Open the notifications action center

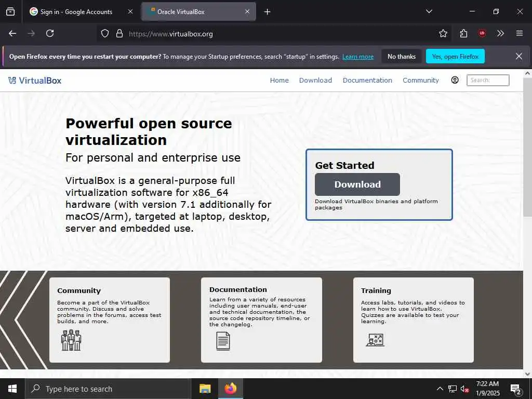pos(516,389)
